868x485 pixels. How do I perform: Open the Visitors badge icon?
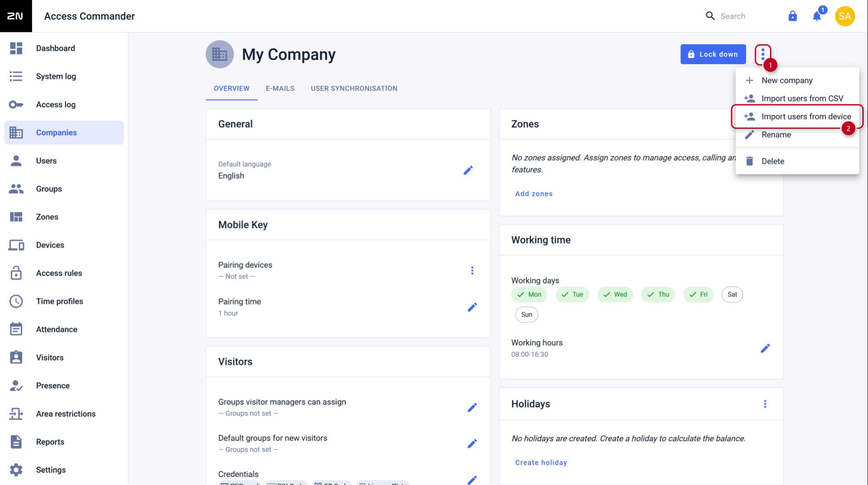pyautogui.click(x=16, y=357)
